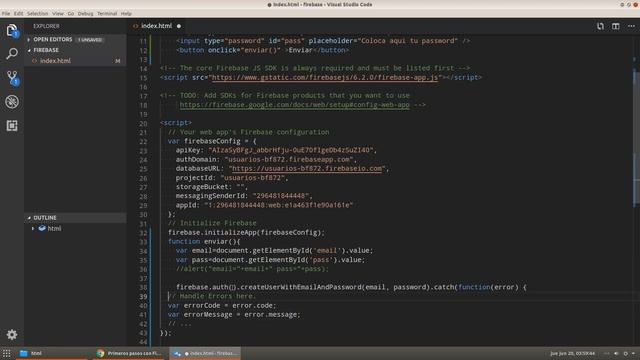Screen dimensions: 640x360
Task: Click the 'var errorCode = error.code;' line
Action: 222,306
